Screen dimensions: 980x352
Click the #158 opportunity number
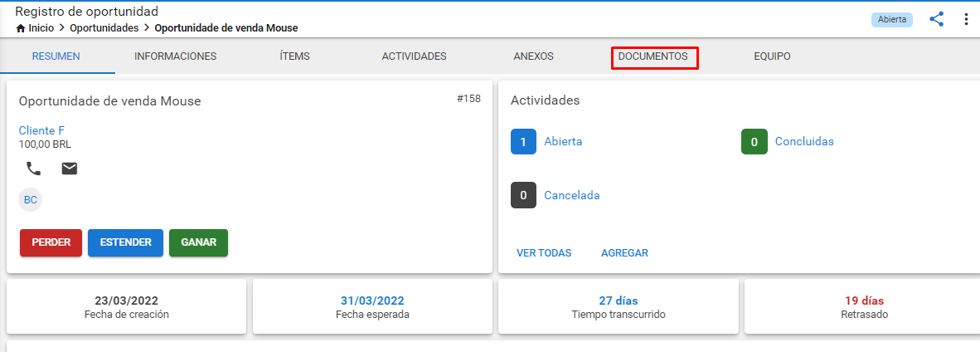tap(468, 98)
